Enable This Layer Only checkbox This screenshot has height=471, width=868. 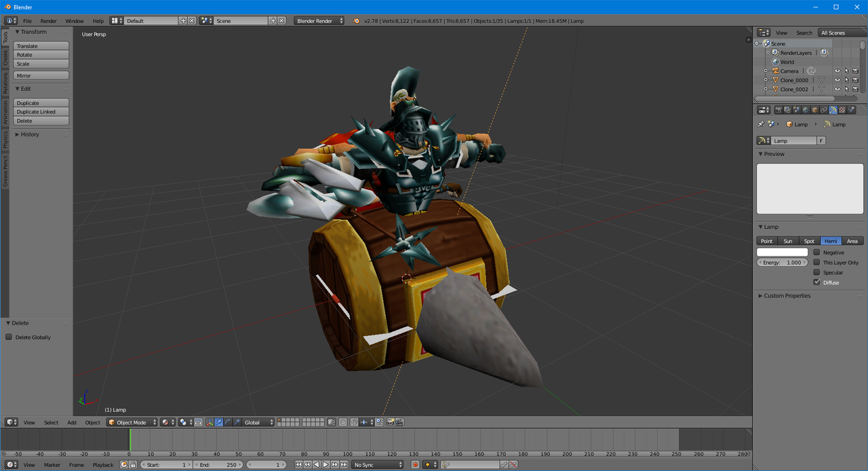816,262
